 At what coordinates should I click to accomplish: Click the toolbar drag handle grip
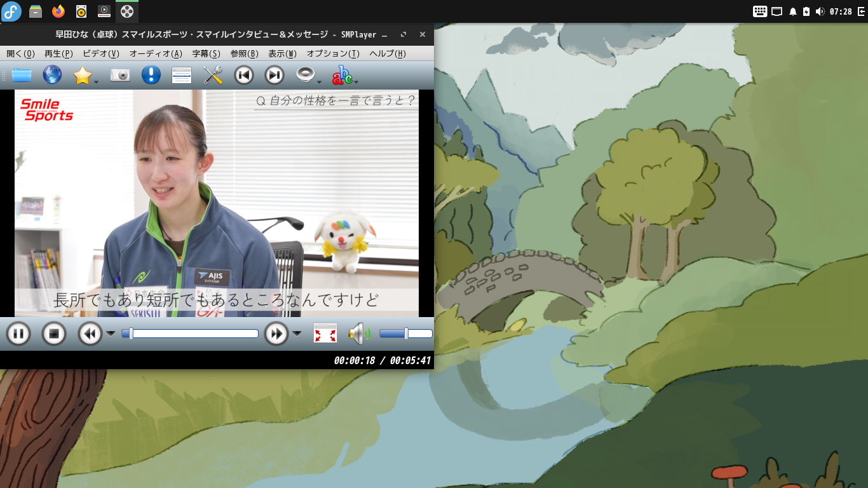click(x=4, y=76)
